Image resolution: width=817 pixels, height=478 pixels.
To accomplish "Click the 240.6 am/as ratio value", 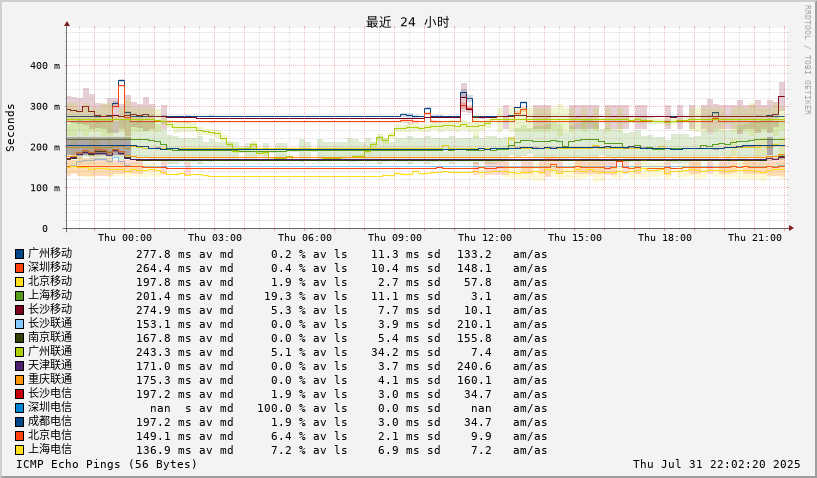I will [475, 366].
